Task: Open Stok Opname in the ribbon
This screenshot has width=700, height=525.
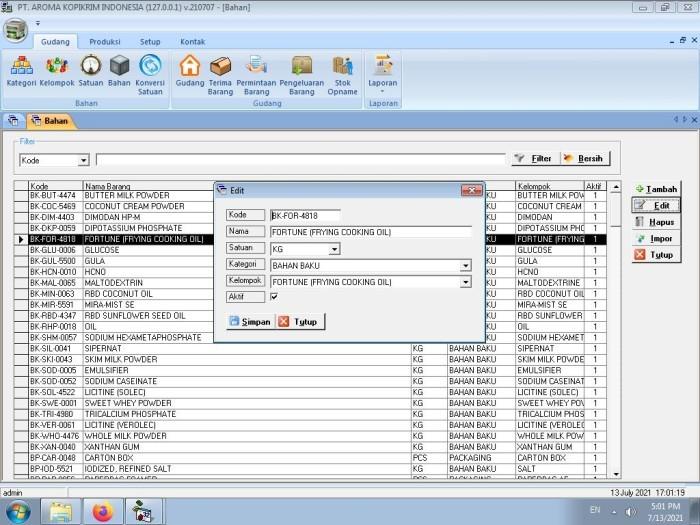Action: pos(343,72)
